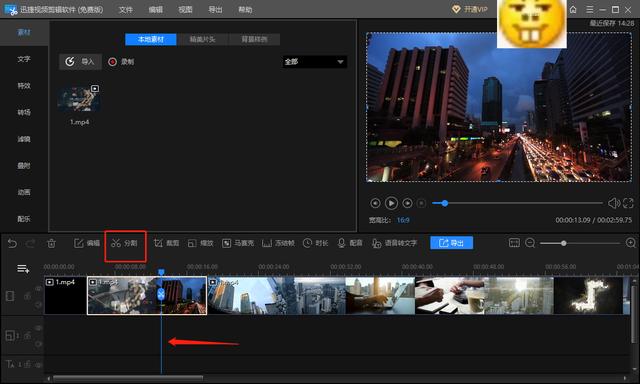The image size is (640, 384).
Task: Select the 冻结帧 freeze frame tool
Action: 278,243
